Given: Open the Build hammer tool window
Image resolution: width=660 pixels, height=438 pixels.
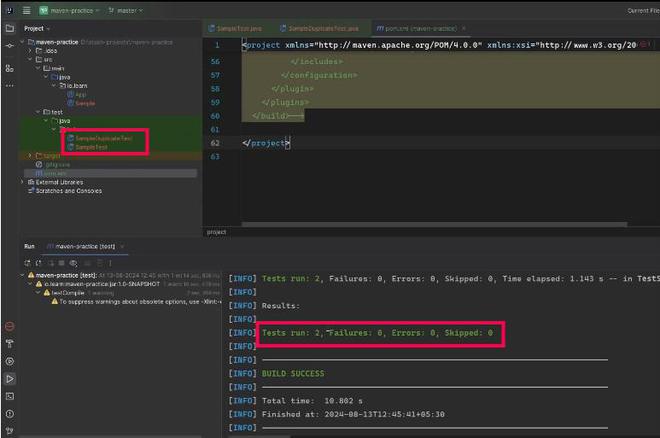Looking at the screenshot, I should click(10, 344).
